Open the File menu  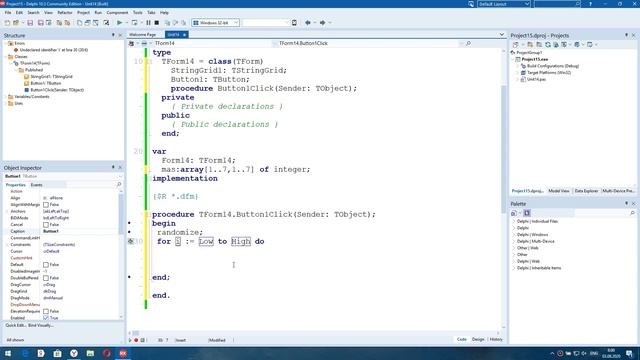(x=8, y=13)
